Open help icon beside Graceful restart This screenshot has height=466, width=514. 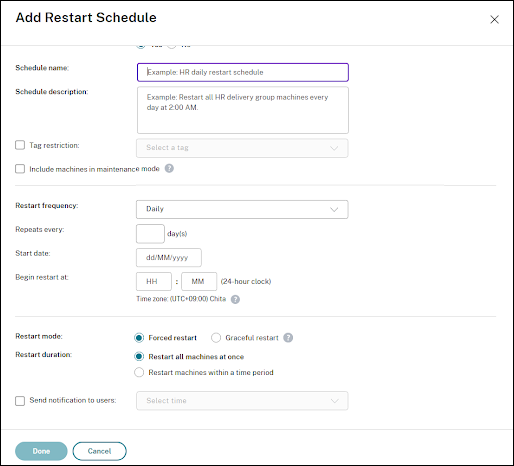[288, 338]
